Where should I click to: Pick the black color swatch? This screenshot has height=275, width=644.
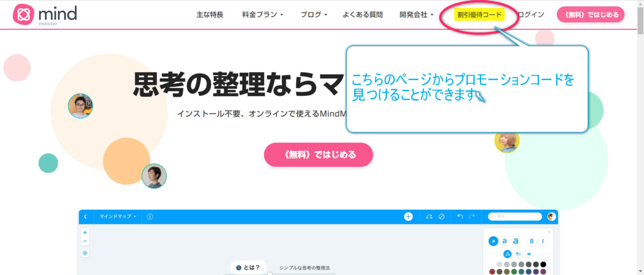pos(543,264)
